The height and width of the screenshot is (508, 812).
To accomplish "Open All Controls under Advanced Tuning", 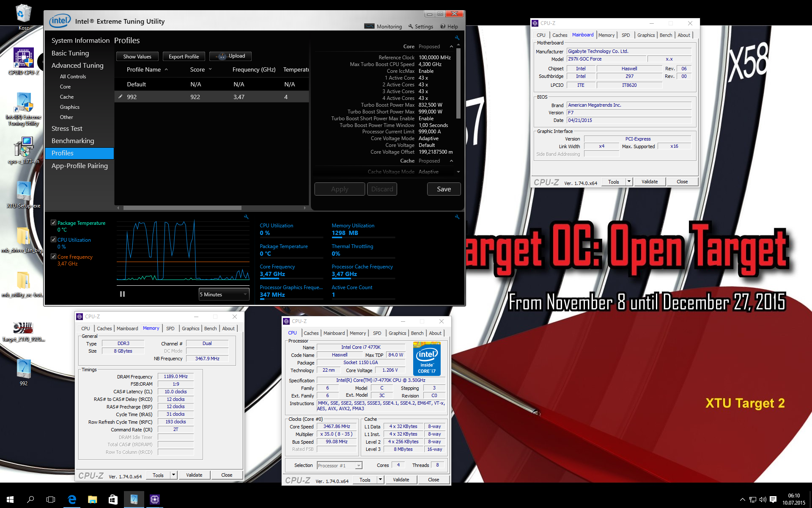I will tap(73, 77).
